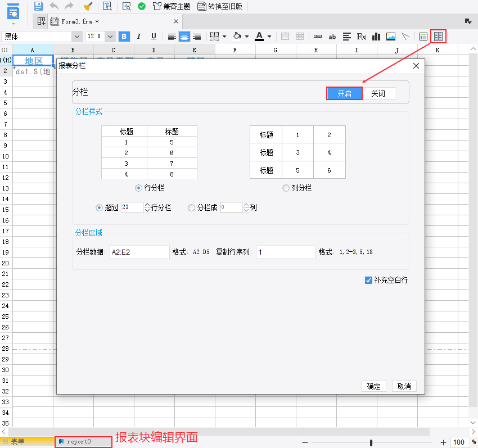The height and width of the screenshot is (448, 478).
Task: Click the italic formatting button
Action: point(139,37)
